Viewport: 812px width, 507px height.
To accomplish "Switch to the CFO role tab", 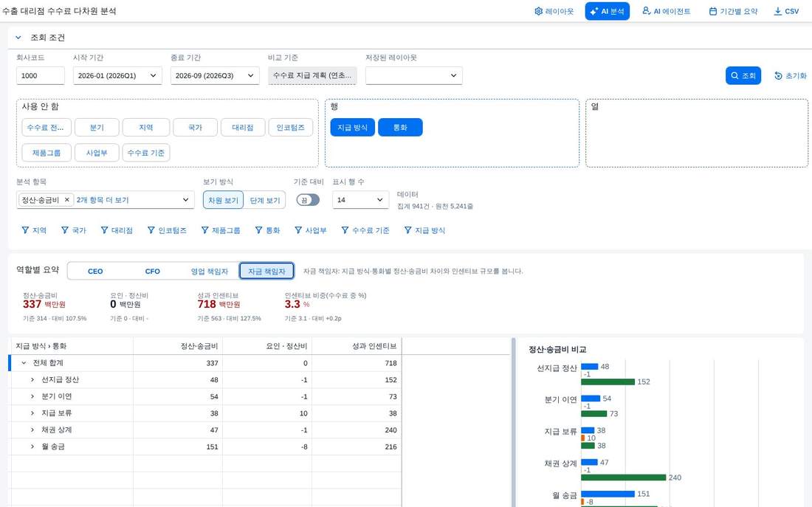I will pyautogui.click(x=152, y=272).
